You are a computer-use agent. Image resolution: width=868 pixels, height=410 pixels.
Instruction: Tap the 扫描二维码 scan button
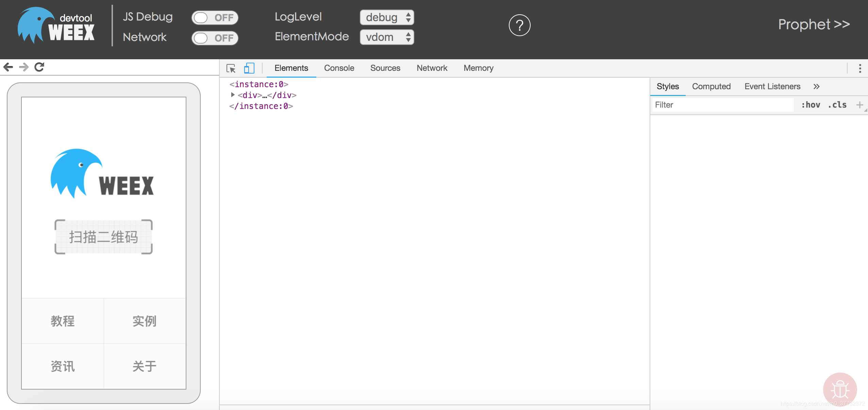click(103, 237)
